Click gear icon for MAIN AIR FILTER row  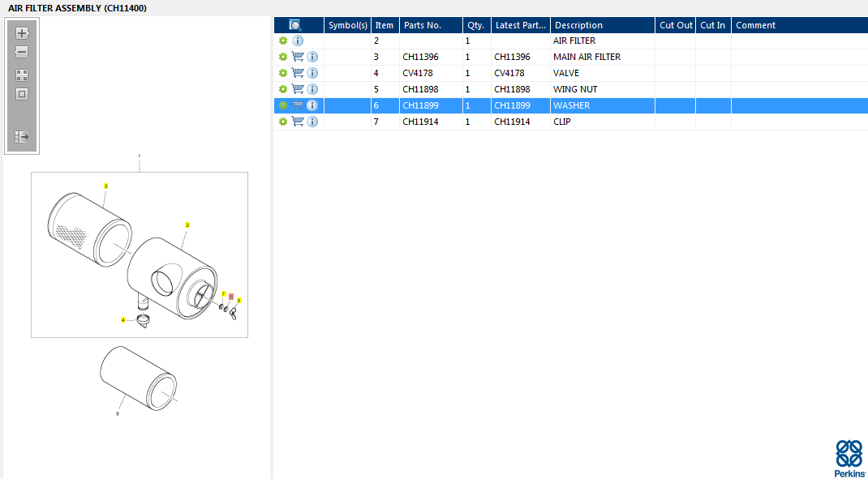click(x=283, y=57)
